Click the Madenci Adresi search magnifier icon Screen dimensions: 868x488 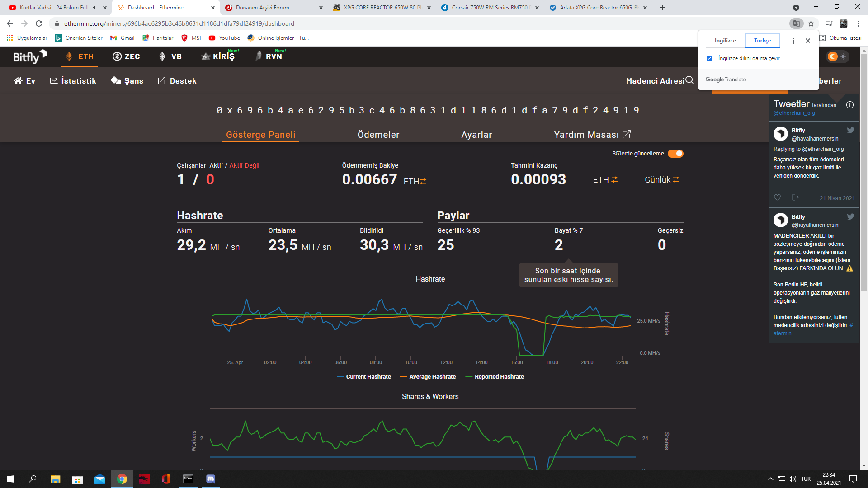click(x=689, y=80)
